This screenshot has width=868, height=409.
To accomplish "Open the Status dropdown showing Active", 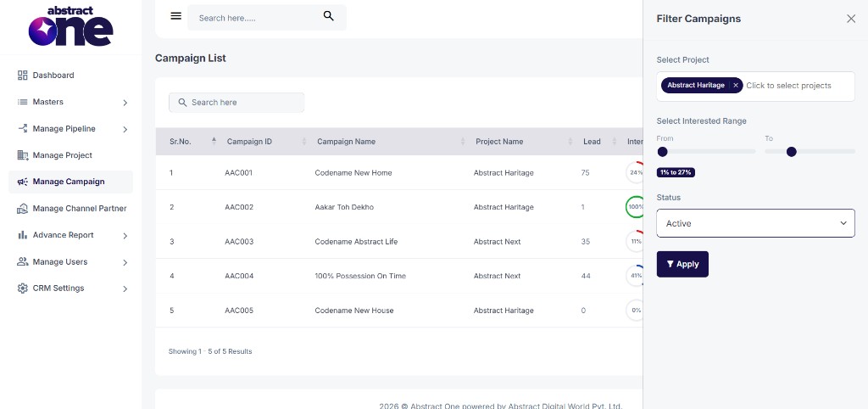I will 755,223.
